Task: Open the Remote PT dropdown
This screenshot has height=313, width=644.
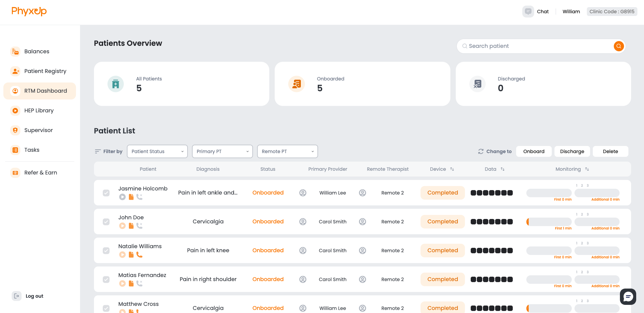Action: tap(287, 151)
